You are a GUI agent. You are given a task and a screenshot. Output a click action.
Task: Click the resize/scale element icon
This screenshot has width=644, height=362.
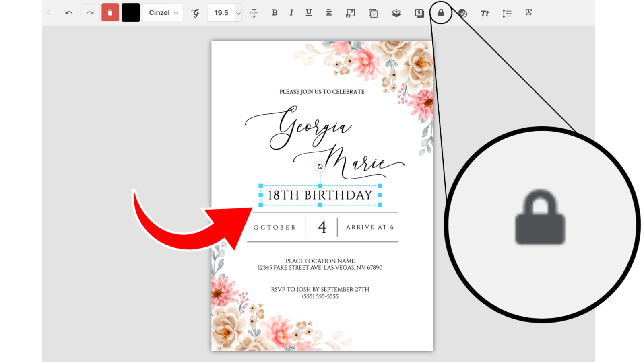click(x=350, y=13)
